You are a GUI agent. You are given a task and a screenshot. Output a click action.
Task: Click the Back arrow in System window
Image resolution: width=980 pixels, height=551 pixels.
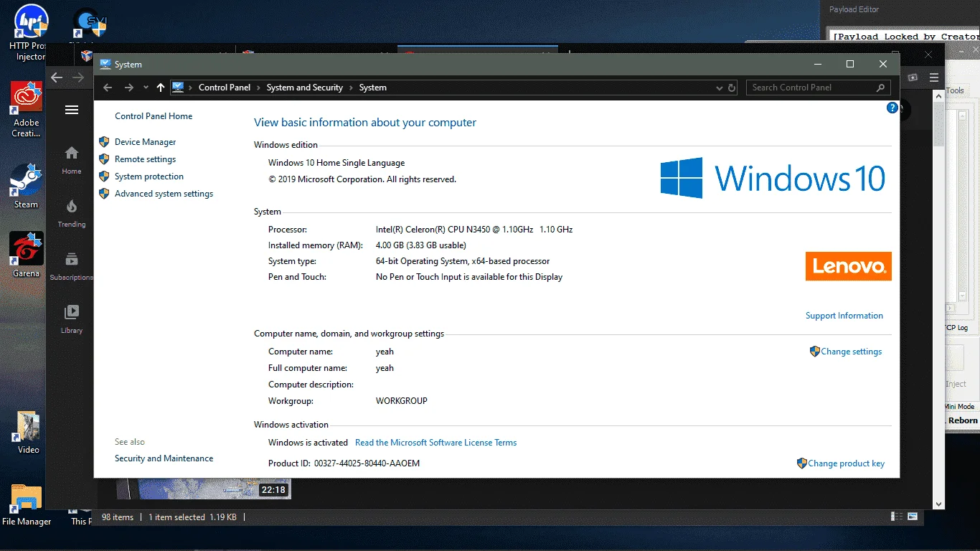pyautogui.click(x=108, y=88)
